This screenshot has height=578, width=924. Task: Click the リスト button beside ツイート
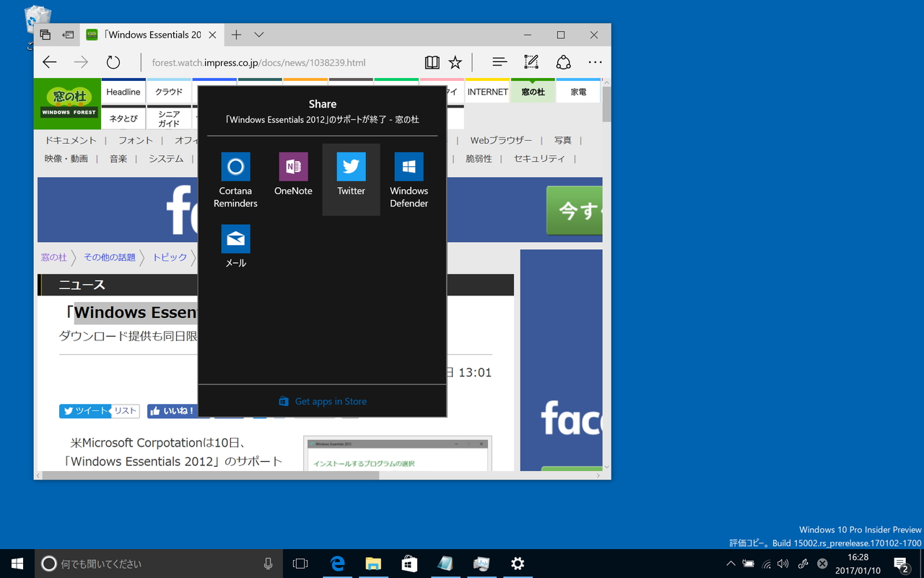coord(125,410)
